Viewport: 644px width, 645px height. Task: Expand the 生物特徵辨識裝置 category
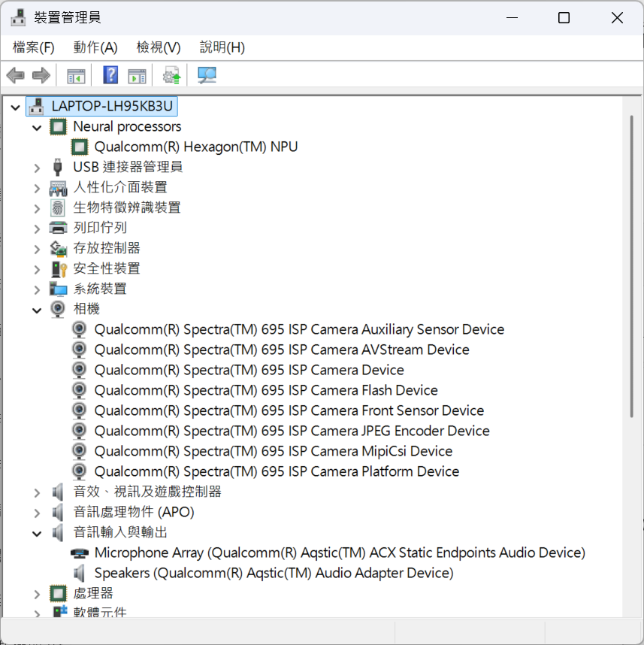point(37,208)
